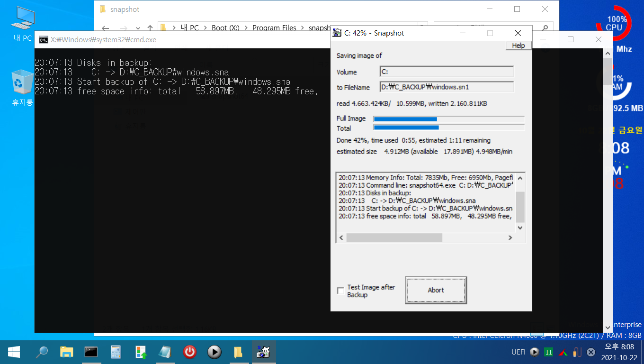This screenshot has height=364, width=644.
Task: Click the green '11' tray icon
Action: [549, 352]
